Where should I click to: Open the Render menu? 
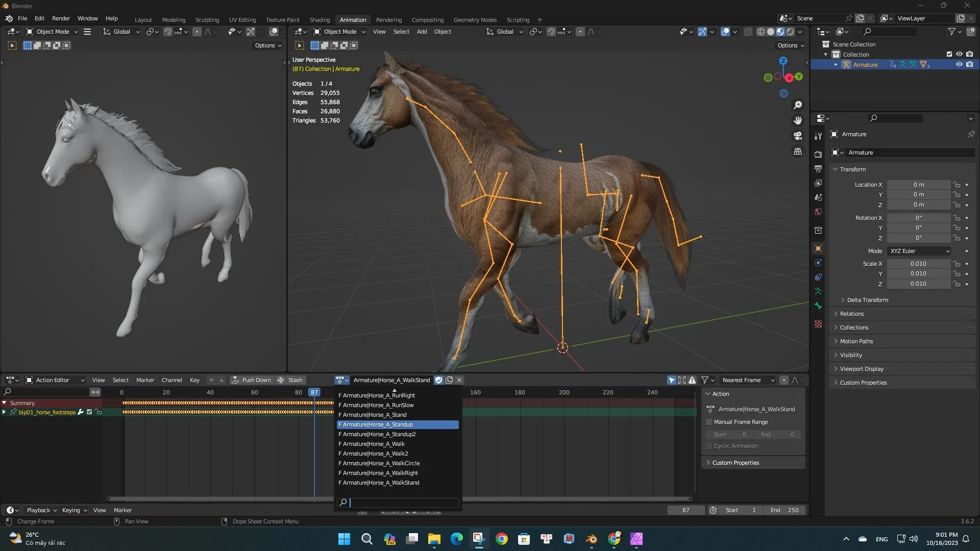[61, 18]
